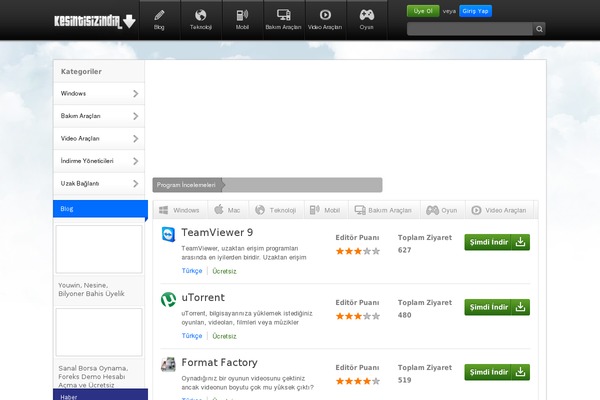Screen dimensions: 600x400
Task: Click the 519 total visits value
Action: [404, 380]
